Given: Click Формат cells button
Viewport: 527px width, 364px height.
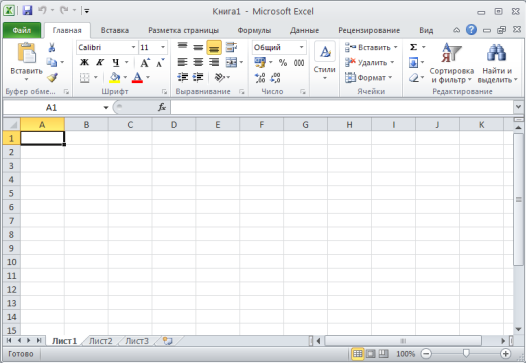Looking at the screenshot, I should click(369, 78).
